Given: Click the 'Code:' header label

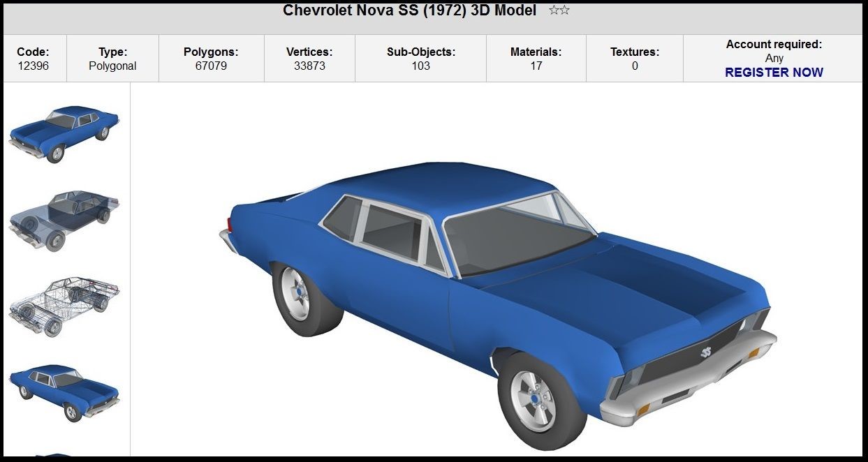Looking at the screenshot, I should tap(33, 52).
